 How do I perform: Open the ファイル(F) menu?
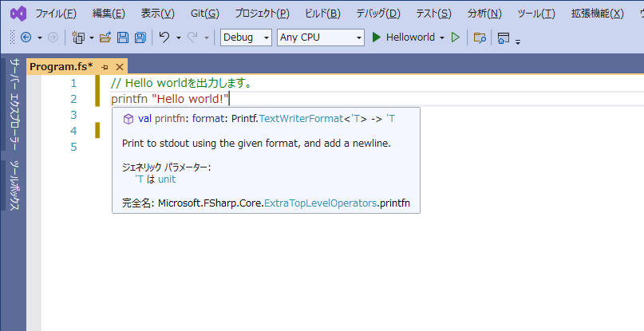pyautogui.click(x=57, y=14)
